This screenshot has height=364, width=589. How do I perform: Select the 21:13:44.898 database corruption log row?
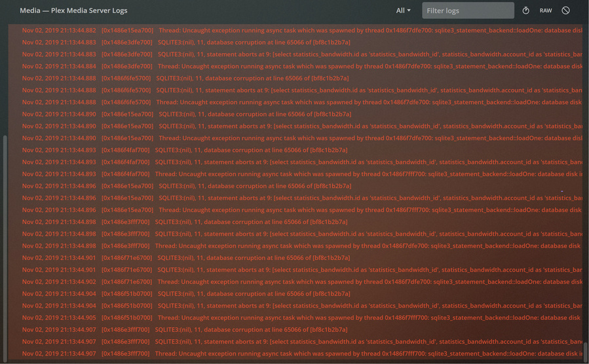click(295, 222)
